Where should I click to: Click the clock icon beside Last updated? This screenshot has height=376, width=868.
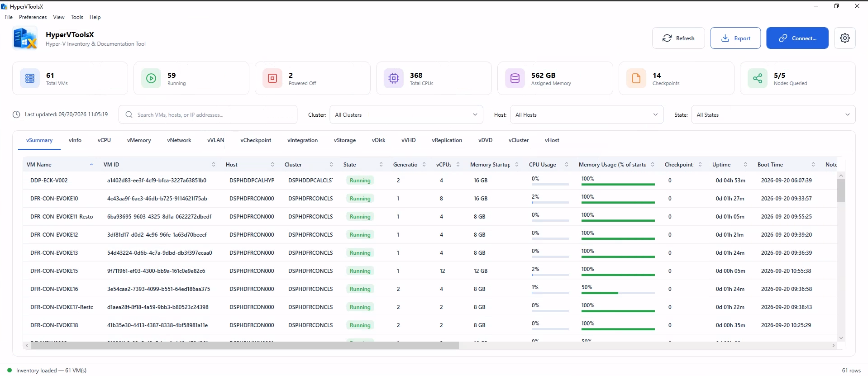pyautogui.click(x=16, y=114)
